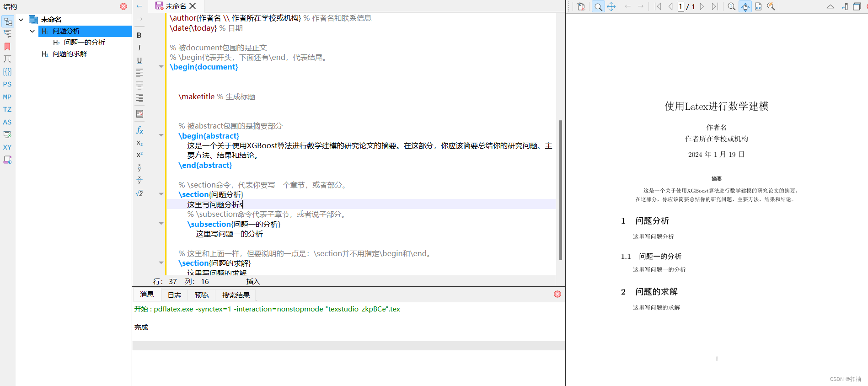Toggle bold formatting button B
This screenshot has height=386, width=868.
click(x=139, y=35)
